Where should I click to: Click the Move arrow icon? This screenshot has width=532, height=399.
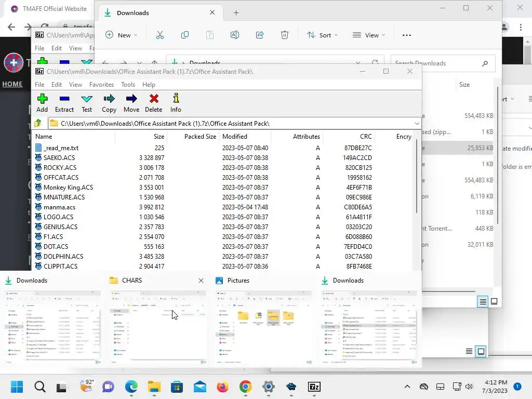coord(131,103)
